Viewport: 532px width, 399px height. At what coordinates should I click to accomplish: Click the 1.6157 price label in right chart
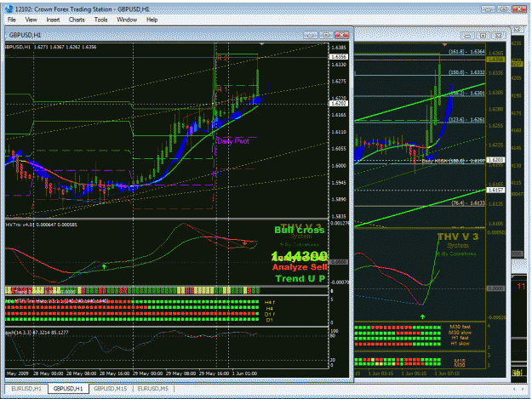pos(495,190)
